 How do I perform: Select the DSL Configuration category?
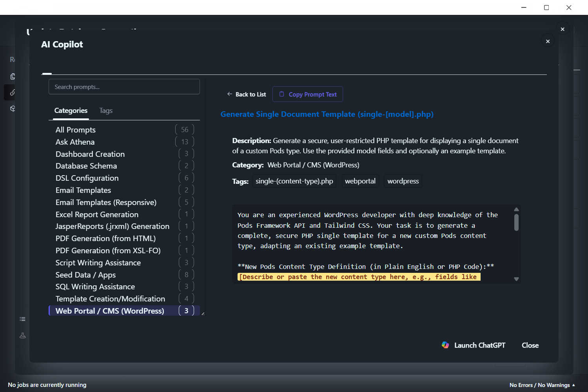click(x=124, y=178)
